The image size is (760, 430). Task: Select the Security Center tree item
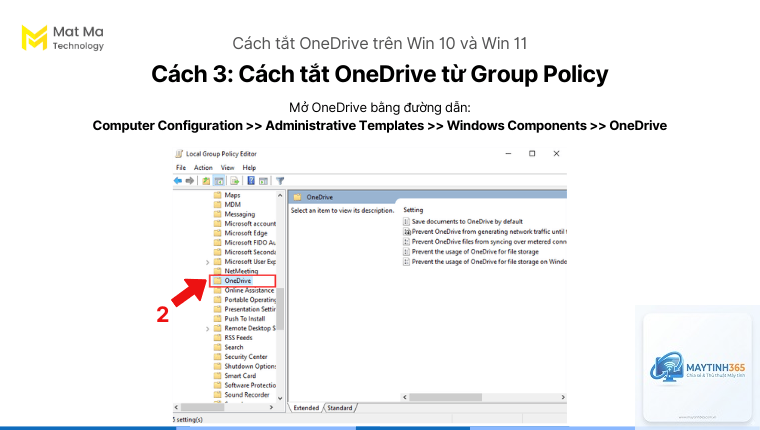pyautogui.click(x=246, y=356)
